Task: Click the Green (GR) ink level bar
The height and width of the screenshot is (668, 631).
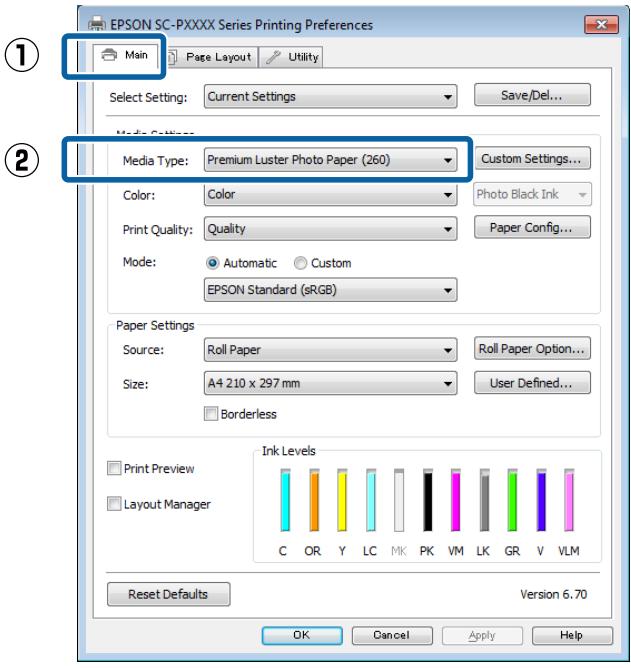Action: click(x=513, y=500)
